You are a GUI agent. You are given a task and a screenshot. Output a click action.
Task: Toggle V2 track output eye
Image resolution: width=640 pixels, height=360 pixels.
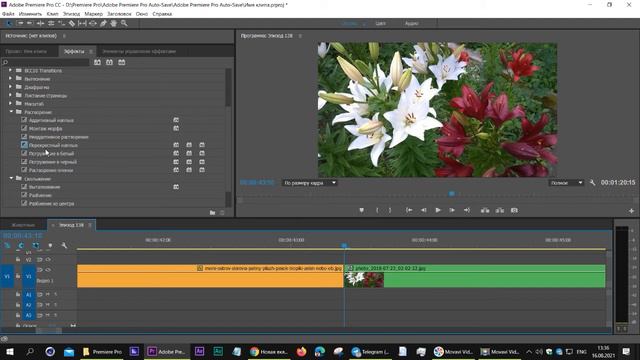(x=48, y=260)
